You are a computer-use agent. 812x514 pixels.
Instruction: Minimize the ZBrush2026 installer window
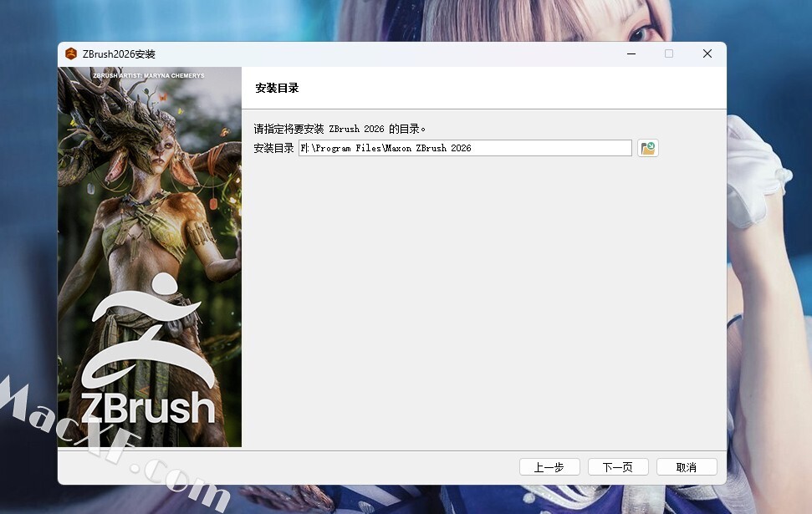point(631,53)
